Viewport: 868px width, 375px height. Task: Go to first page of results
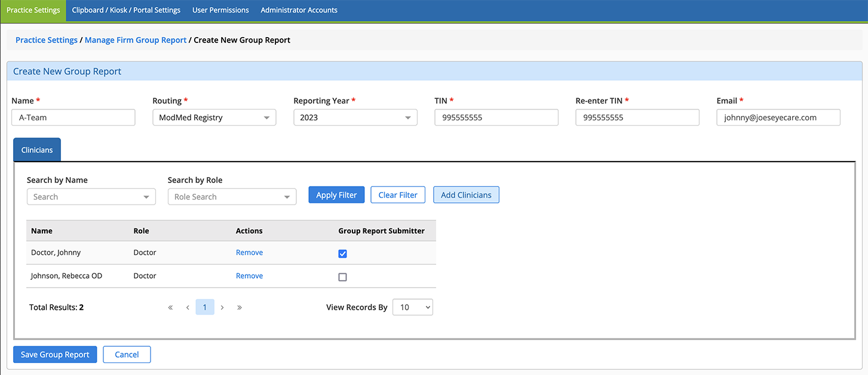(170, 307)
